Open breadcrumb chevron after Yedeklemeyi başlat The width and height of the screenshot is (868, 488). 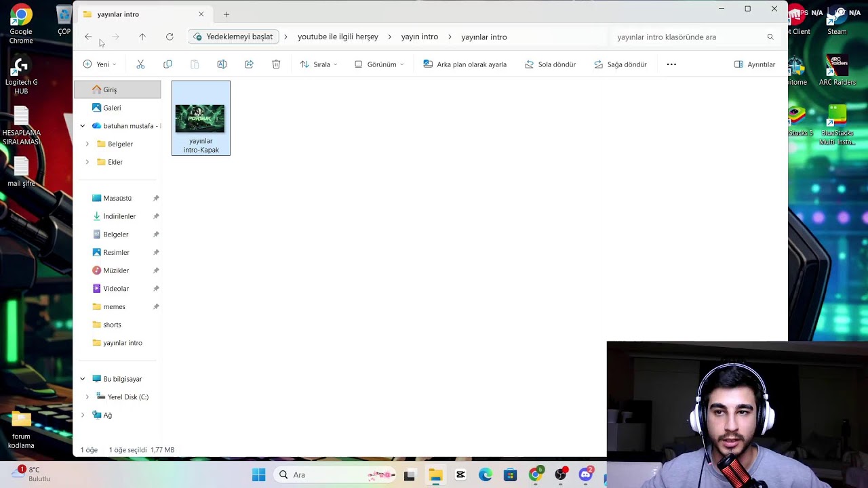click(285, 37)
